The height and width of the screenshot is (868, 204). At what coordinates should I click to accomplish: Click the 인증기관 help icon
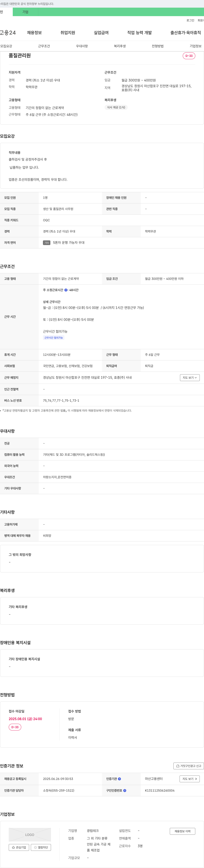point(120,779)
